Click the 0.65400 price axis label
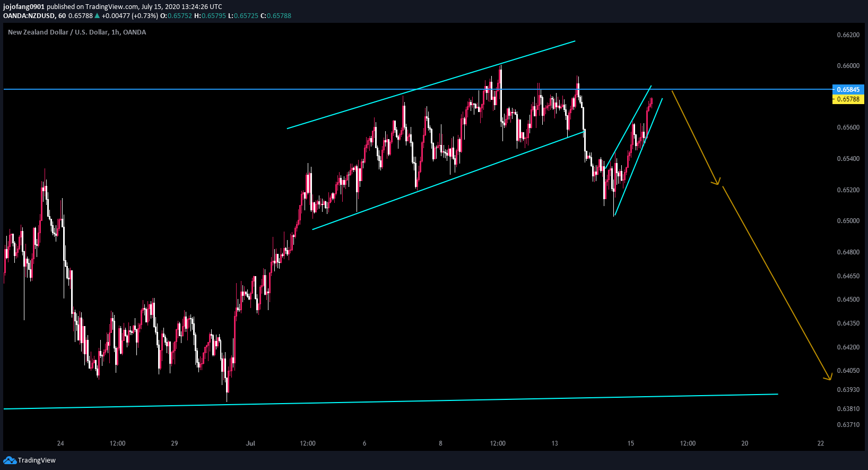 [848, 159]
